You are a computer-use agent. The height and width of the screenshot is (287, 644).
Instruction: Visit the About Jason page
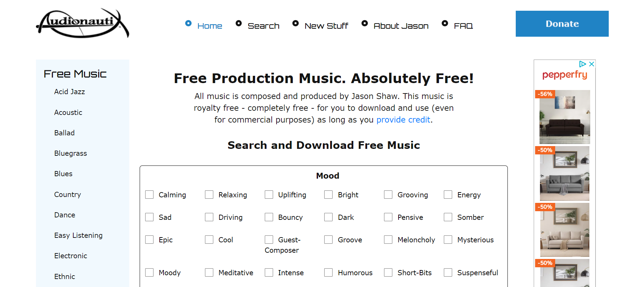click(x=401, y=26)
